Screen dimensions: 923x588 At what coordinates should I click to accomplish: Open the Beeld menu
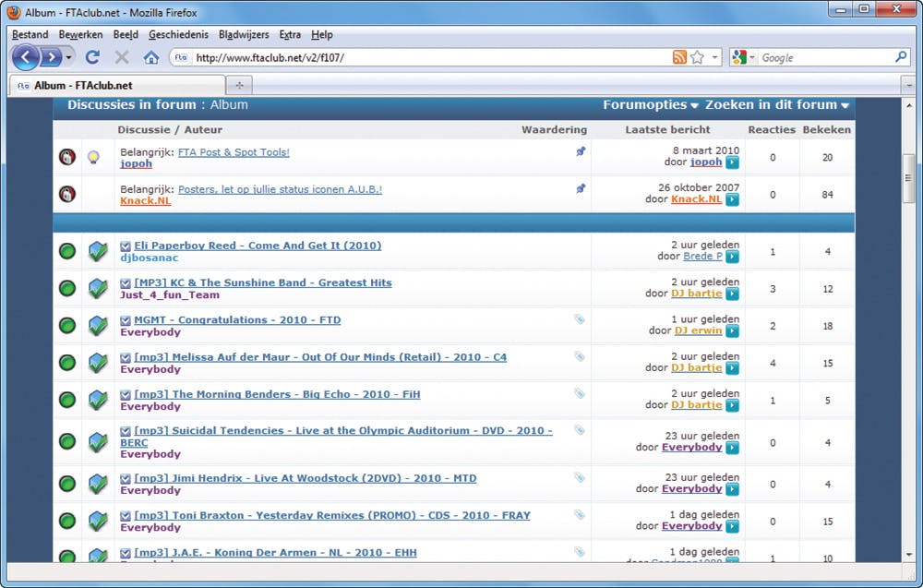(x=126, y=35)
